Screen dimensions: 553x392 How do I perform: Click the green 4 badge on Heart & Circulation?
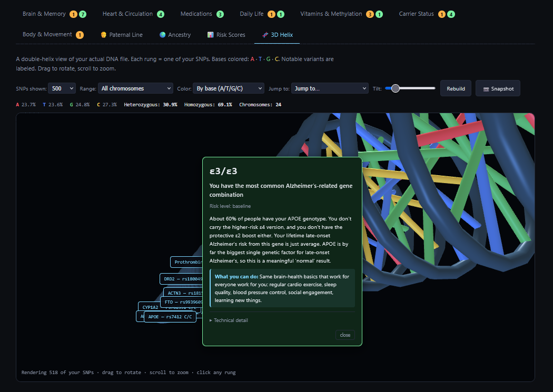(x=161, y=14)
